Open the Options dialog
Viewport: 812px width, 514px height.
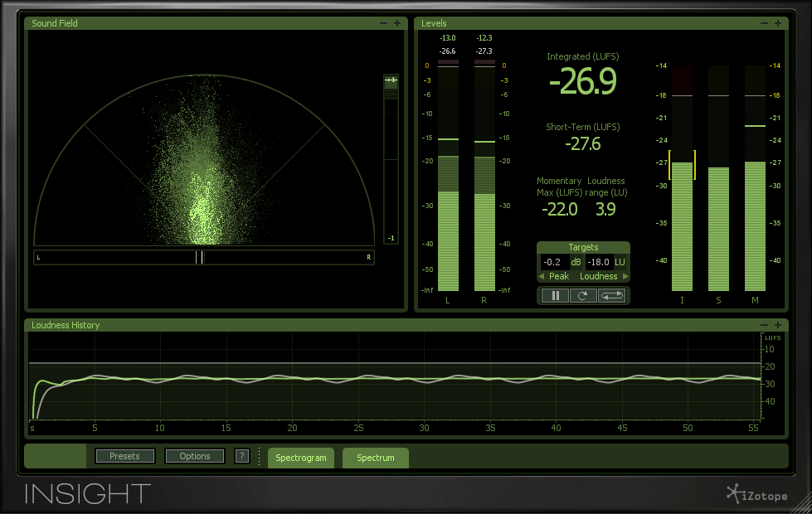[194, 455]
